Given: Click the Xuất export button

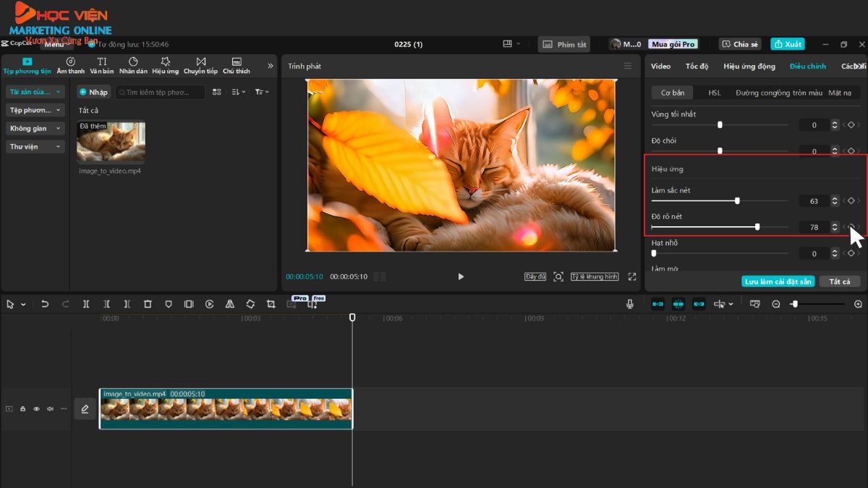Looking at the screenshot, I should 788,44.
